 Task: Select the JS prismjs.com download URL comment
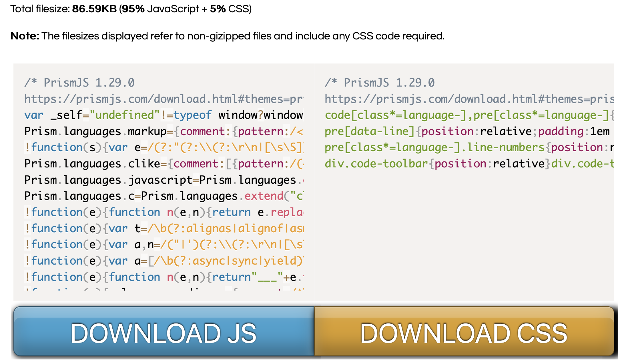(x=164, y=99)
